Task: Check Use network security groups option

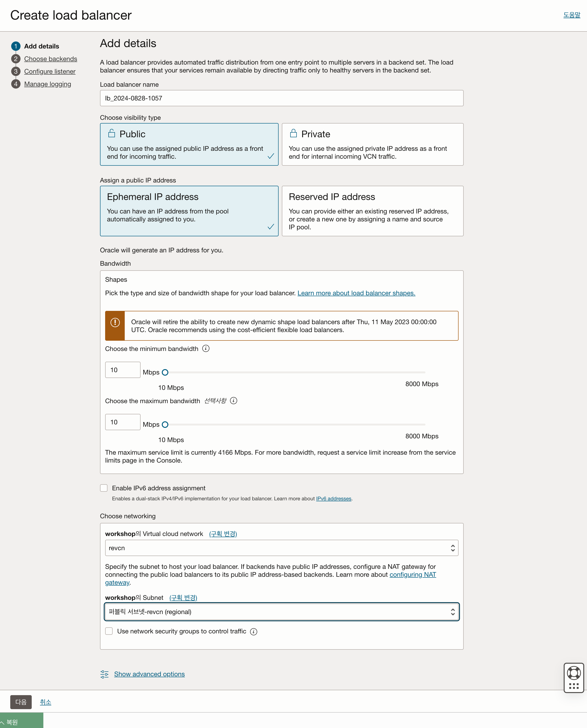Action: (x=109, y=631)
